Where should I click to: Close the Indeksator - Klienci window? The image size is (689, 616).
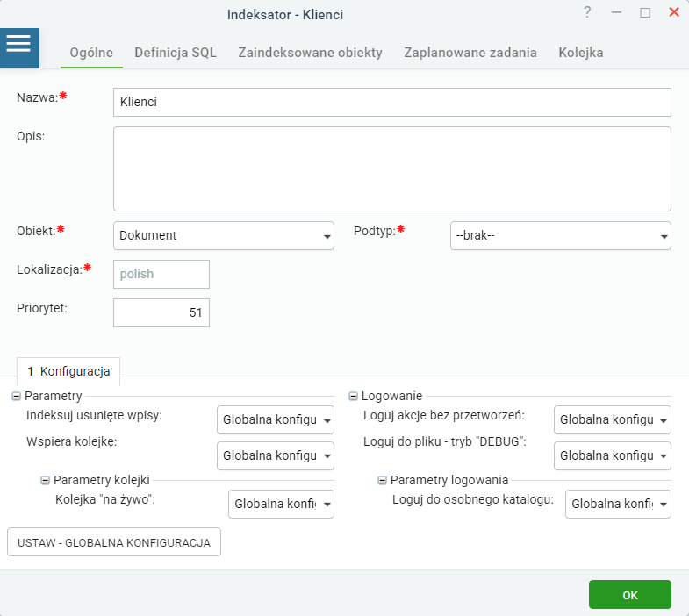(x=674, y=12)
